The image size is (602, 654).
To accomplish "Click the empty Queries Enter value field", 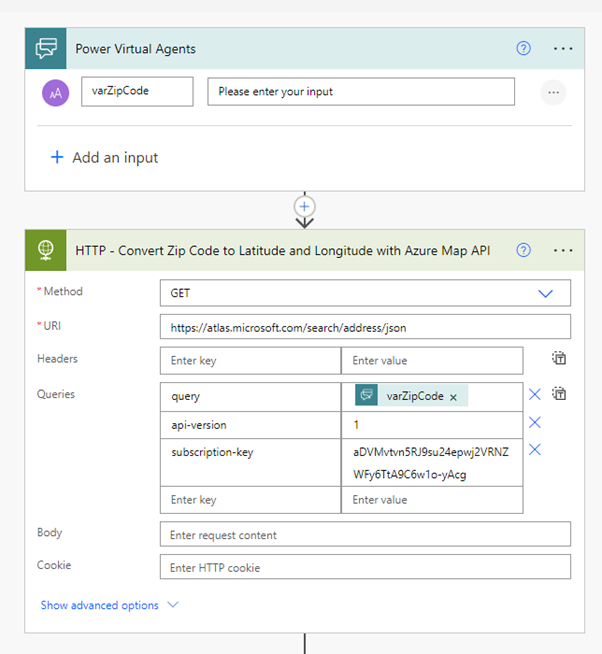I will coord(432,500).
